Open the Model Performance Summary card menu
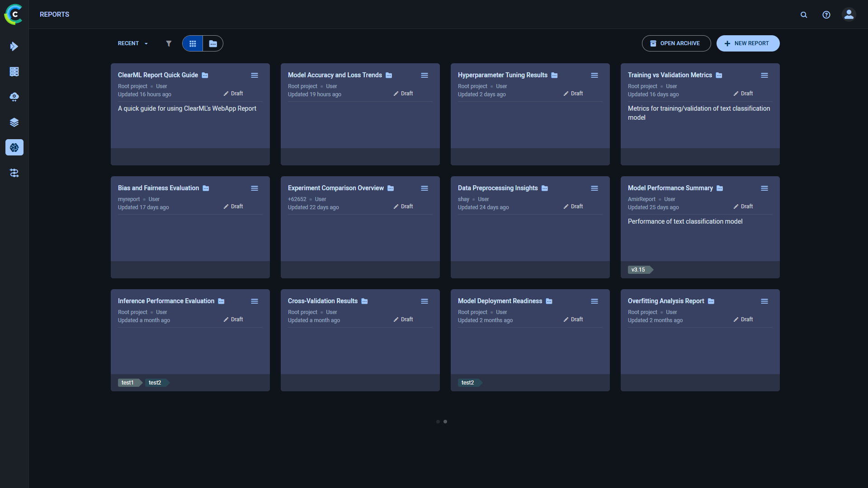Screen dimensions: 868x488 coord(765,188)
